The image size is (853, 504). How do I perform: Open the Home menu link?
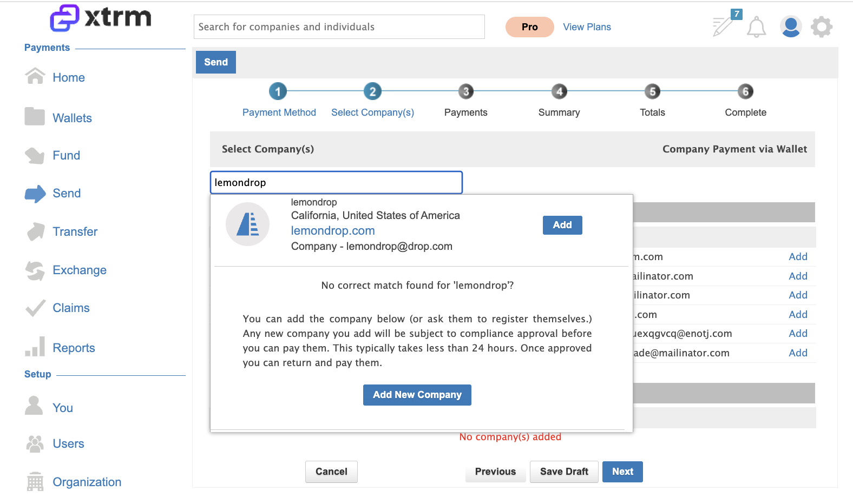tap(69, 77)
